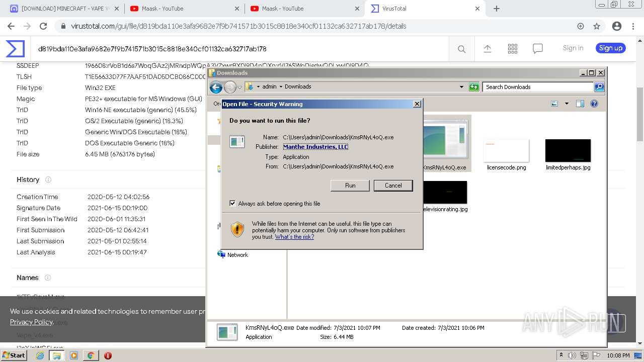The height and width of the screenshot is (362, 644).
Task: Click the Explorer search magnifier icon
Action: point(599,87)
